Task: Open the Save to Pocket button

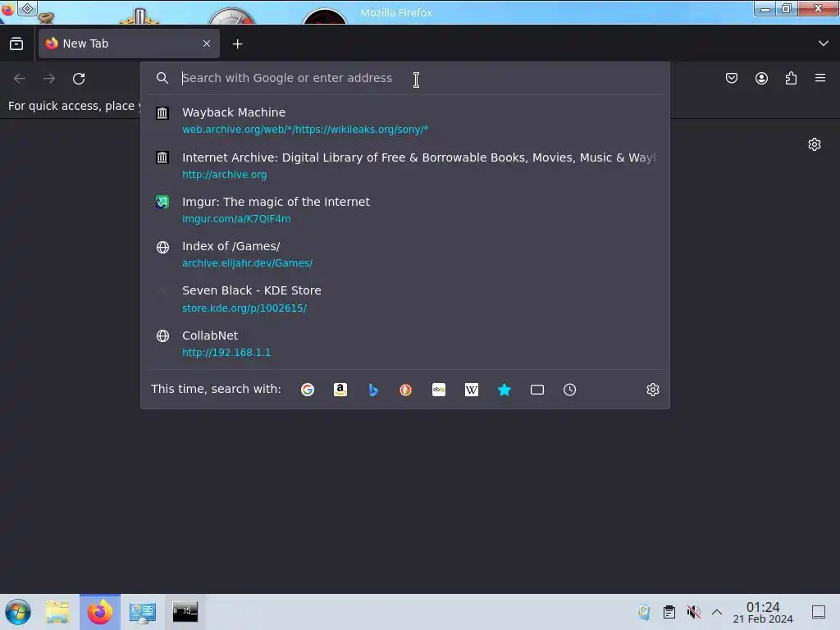Action: [731, 78]
